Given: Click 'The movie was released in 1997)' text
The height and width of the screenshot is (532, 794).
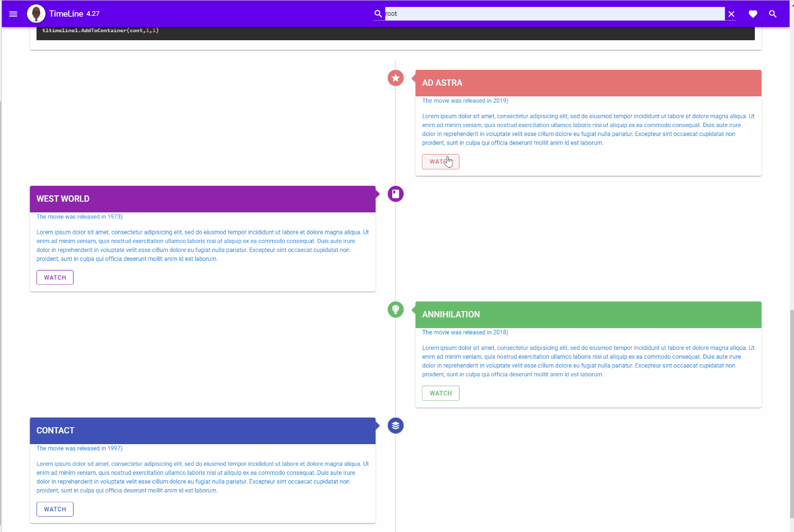Looking at the screenshot, I should click(x=79, y=448).
